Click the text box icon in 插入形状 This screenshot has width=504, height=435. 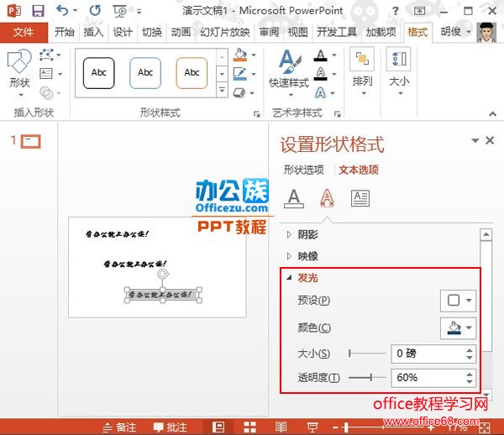coord(46,74)
